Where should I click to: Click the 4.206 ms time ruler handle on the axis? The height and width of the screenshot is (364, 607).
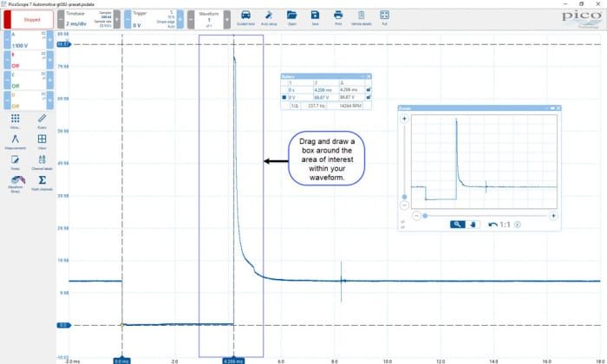(233, 361)
